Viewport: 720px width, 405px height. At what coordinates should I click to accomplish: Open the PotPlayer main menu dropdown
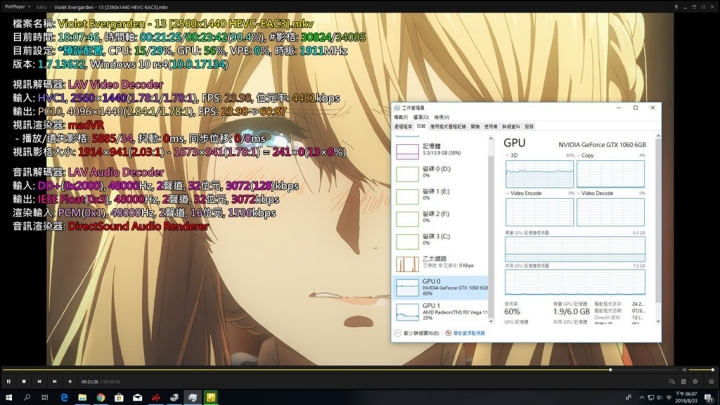18,7
